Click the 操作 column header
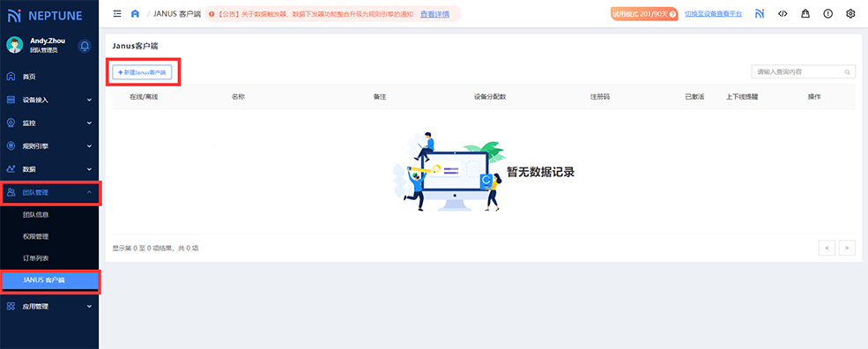The image size is (868, 349). (x=814, y=97)
